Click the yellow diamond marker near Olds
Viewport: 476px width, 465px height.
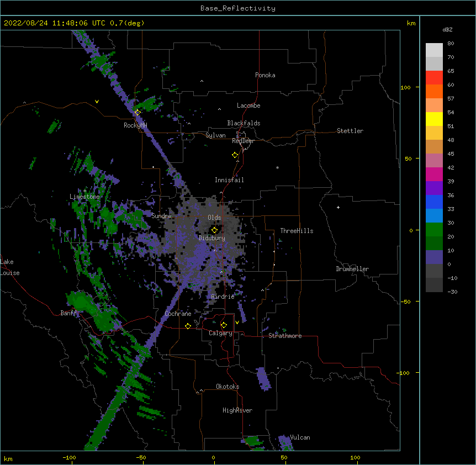click(x=214, y=230)
